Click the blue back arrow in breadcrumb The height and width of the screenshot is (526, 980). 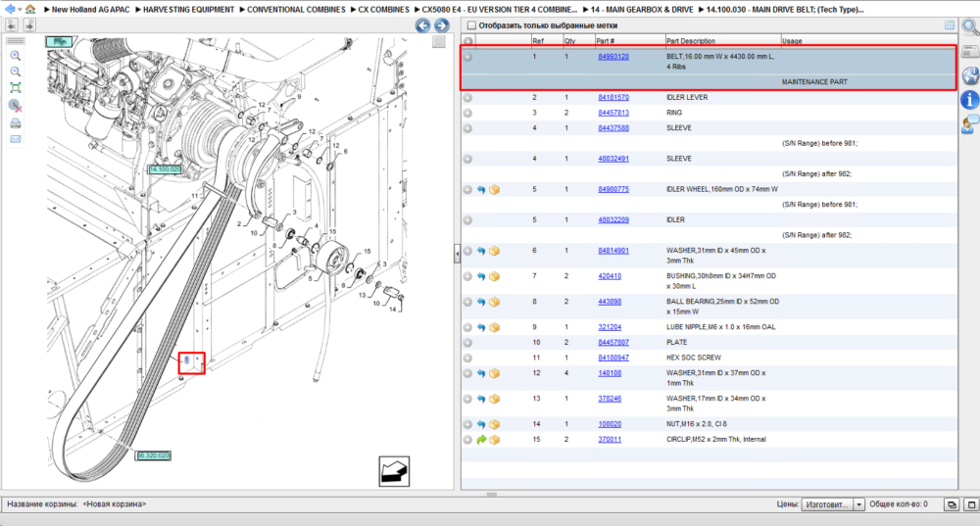(10, 9)
